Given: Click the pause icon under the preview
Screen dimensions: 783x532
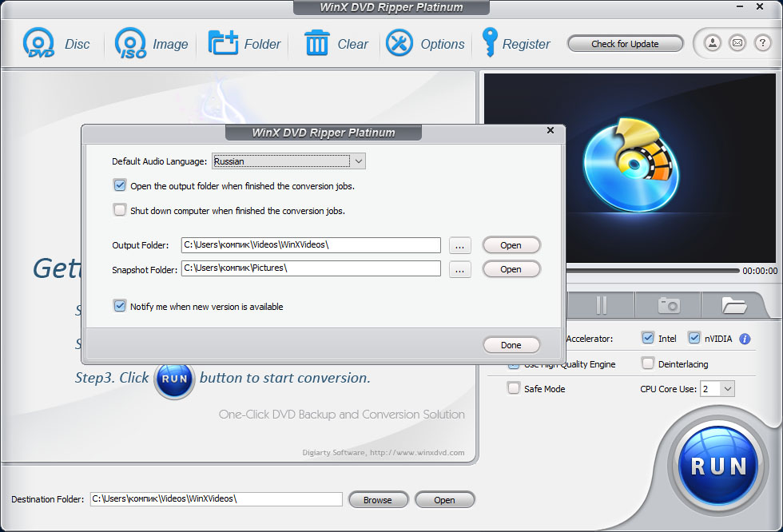Looking at the screenshot, I should pos(601,305).
